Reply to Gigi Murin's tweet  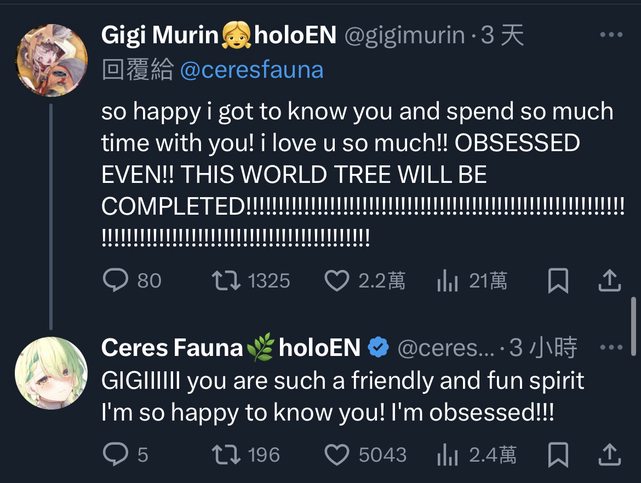(x=118, y=281)
